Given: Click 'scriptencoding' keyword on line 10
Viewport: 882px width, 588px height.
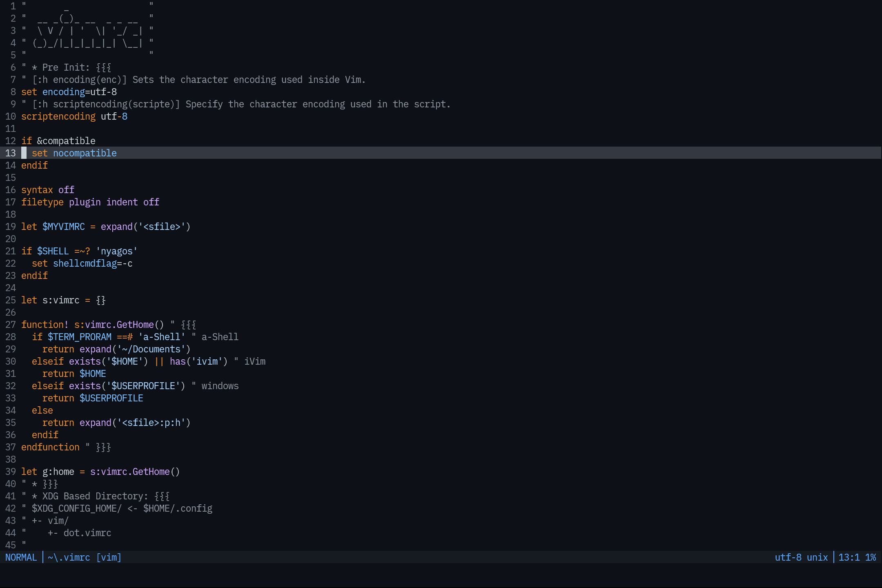Looking at the screenshot, I should pyautogui.click(x=58, y=116).
